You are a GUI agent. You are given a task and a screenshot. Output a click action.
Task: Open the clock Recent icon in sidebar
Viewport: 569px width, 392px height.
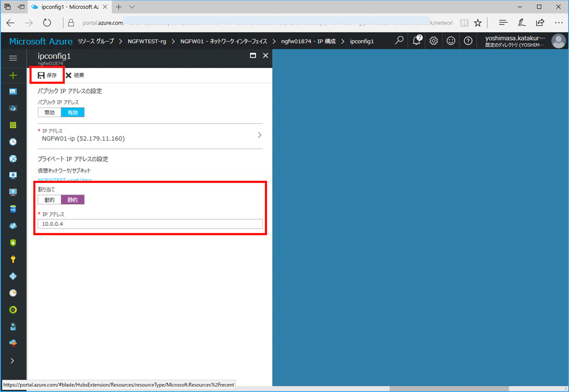click(13, 142)
